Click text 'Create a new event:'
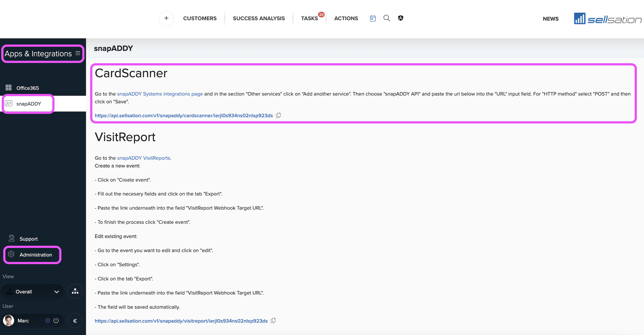The width and height of the screenshot is (644, 335). 117,166
